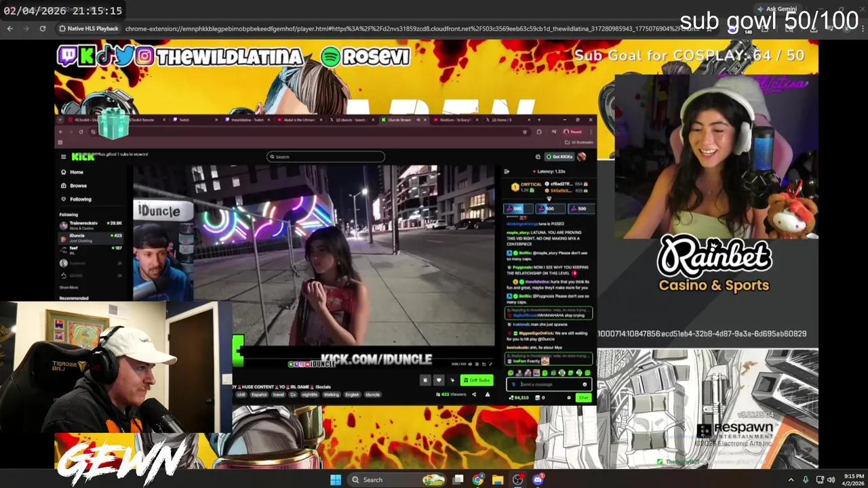Viewport: 868px width, 488px height.
Task: Open the volume tray icon
Action: point(831,480)
